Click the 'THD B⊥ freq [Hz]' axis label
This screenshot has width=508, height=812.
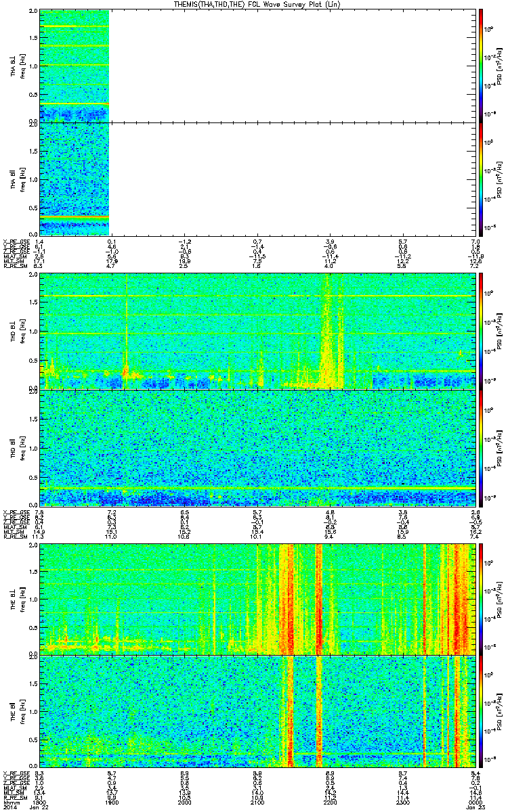click(x=17, y=330)
